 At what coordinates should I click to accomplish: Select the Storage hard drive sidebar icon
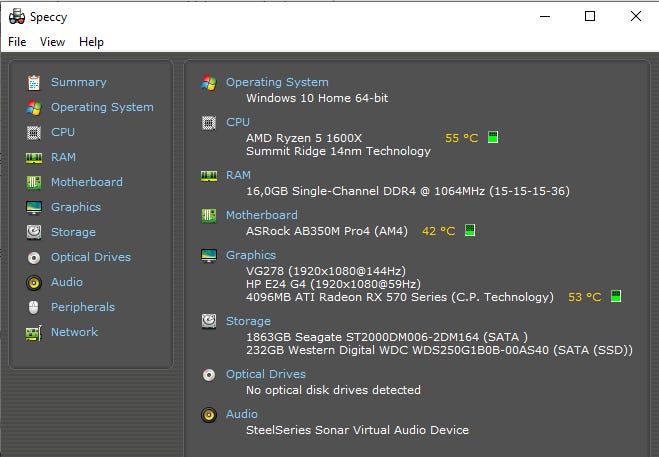tap(34, 232)
